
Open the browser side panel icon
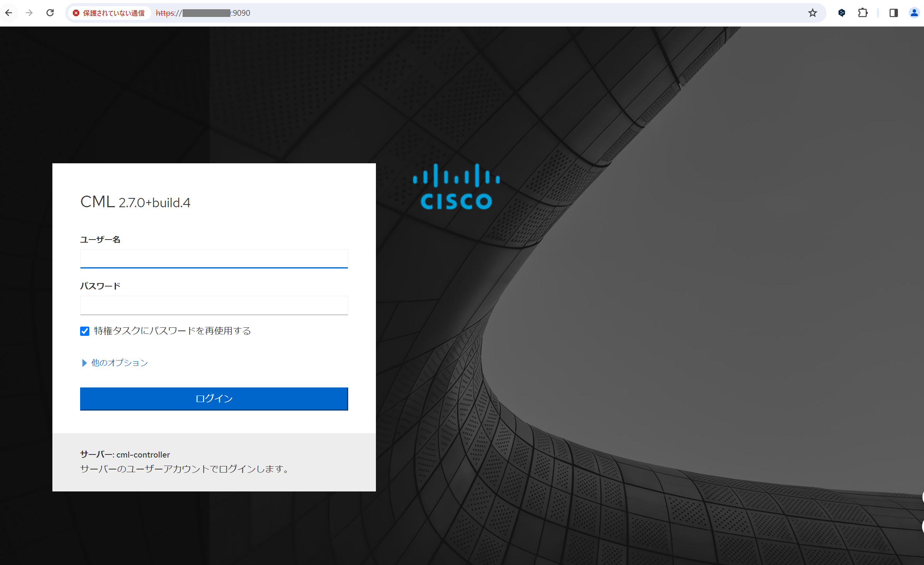tap(894, 13)
